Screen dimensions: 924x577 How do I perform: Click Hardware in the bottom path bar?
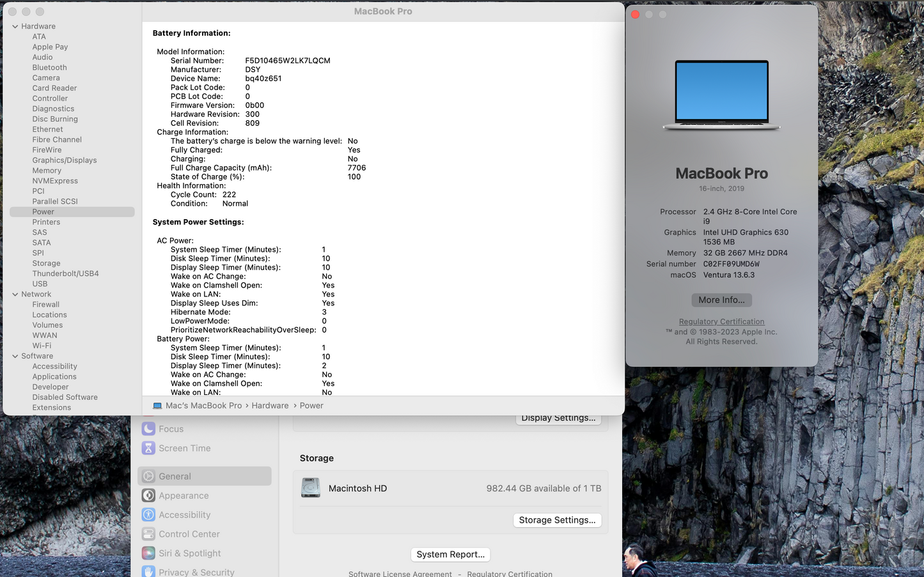pyautogui.click(x=270, y=406)
